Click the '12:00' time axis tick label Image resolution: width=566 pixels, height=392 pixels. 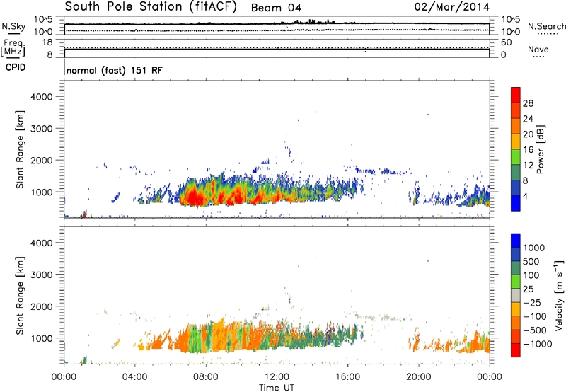(277, 377)
